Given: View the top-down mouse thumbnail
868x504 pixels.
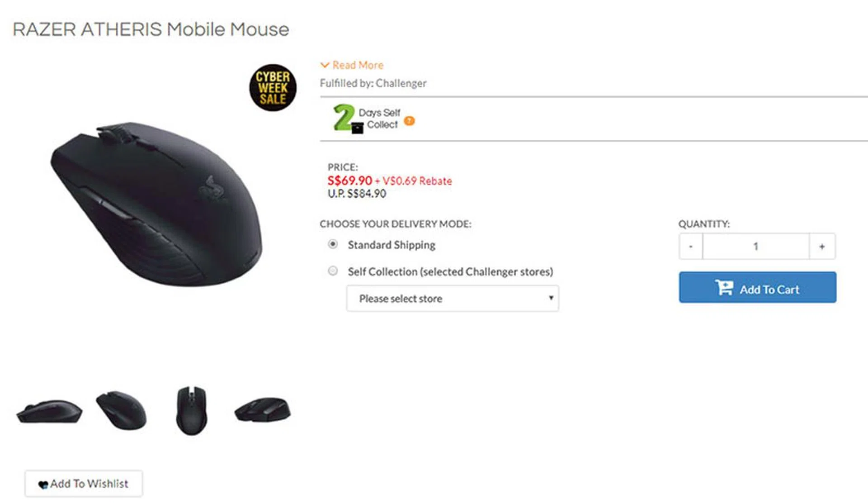Looking at the screenshot, I should pos(192,410).
